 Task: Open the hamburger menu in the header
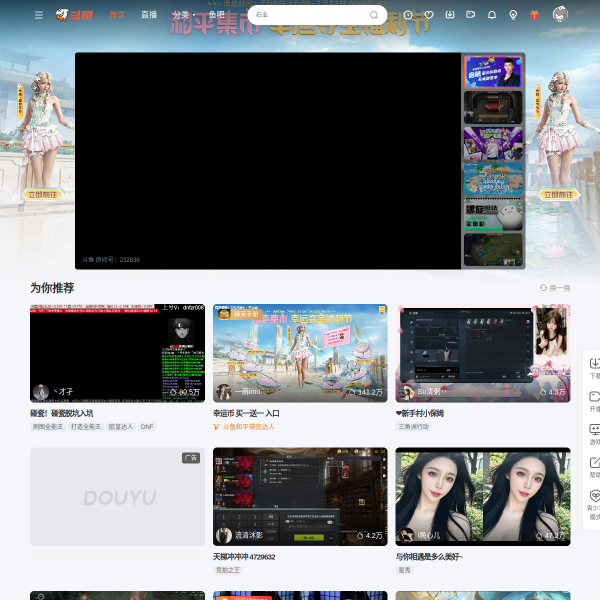click(x=39, y=15)
